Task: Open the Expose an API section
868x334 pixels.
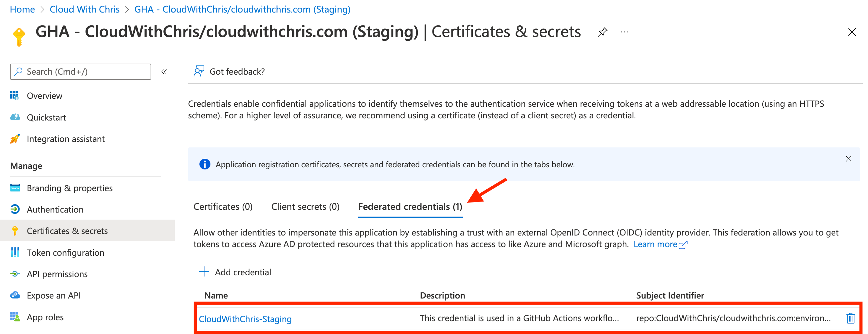Action: click(53, 295)
